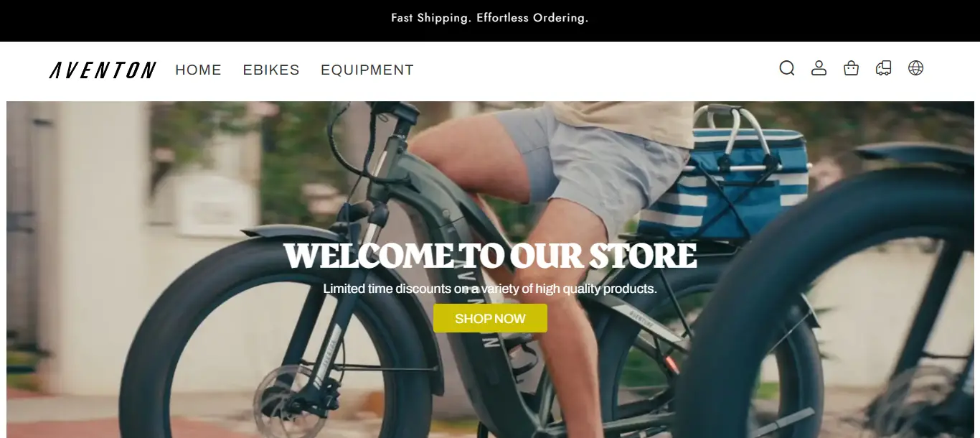The image size is (980, 438).
Task: Click the WELCOME TO OUR STORE heading
Action: [x=490, y=256]
